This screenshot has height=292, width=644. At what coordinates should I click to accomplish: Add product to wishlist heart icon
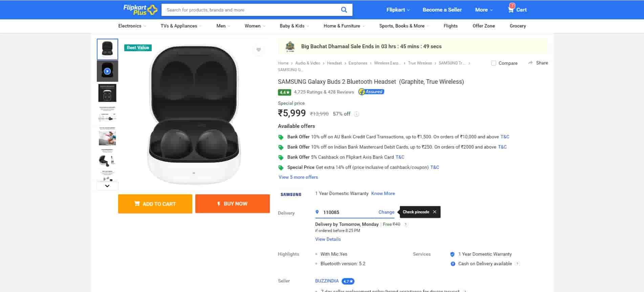(x=259, y=50)
